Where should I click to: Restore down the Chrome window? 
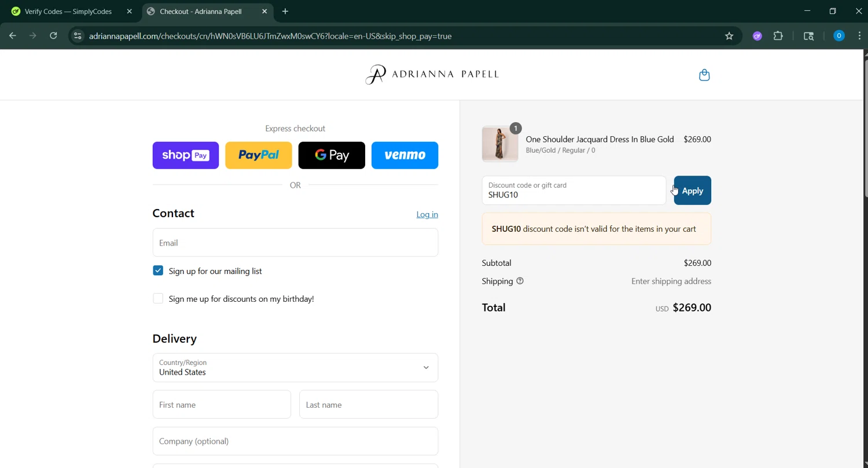833,11
